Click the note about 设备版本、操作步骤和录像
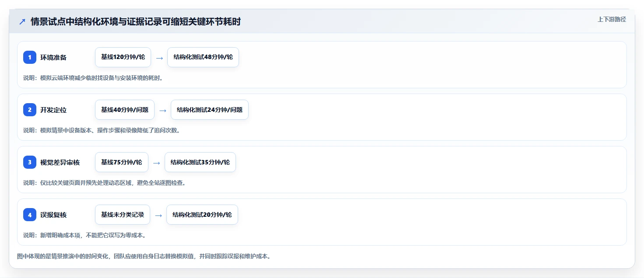Image resolution: width=644 pixels, height=278 pixels. coord(102,130)
